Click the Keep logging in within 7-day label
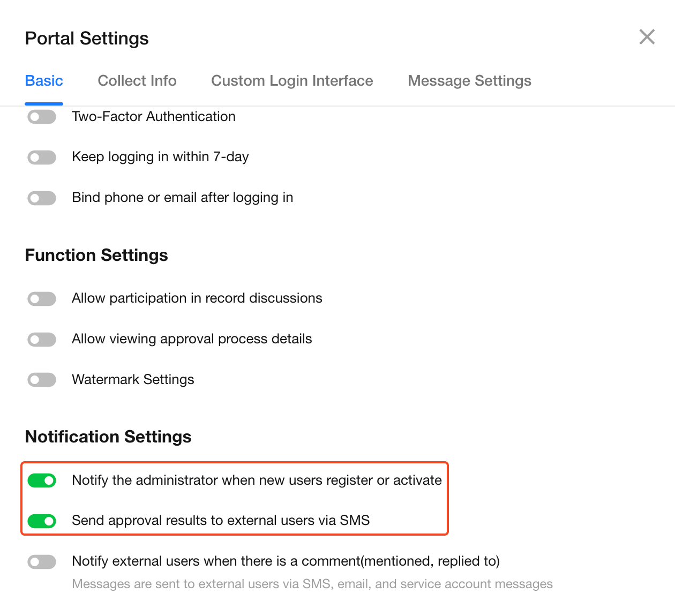The height and width of the screenshot is (616, 675). pos(160,157)
